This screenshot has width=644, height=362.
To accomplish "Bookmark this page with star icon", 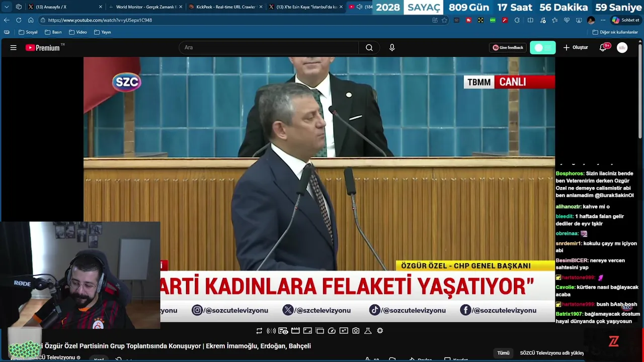I will [444, 20].
